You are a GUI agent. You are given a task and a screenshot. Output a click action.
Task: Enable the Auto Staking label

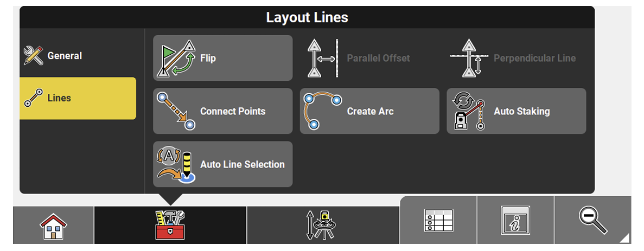click(x=521, y=111)
